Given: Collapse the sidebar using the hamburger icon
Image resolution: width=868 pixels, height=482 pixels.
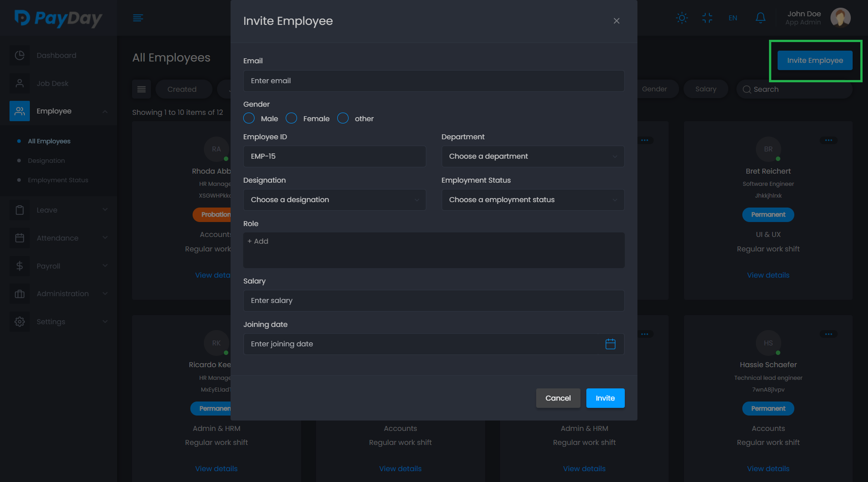Looking at the screenshot, I should [138, 18].
